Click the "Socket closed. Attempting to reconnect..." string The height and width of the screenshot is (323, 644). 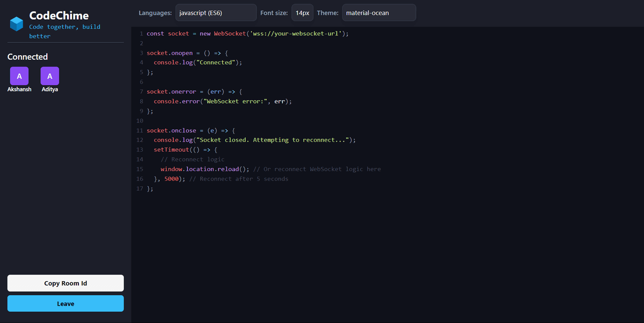click(x=273, y=140)
